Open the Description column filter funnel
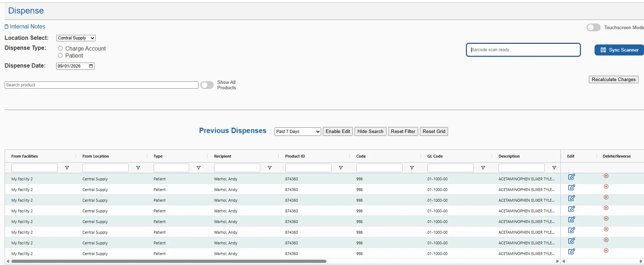This screenshot has height=265, width=644. 554,168
